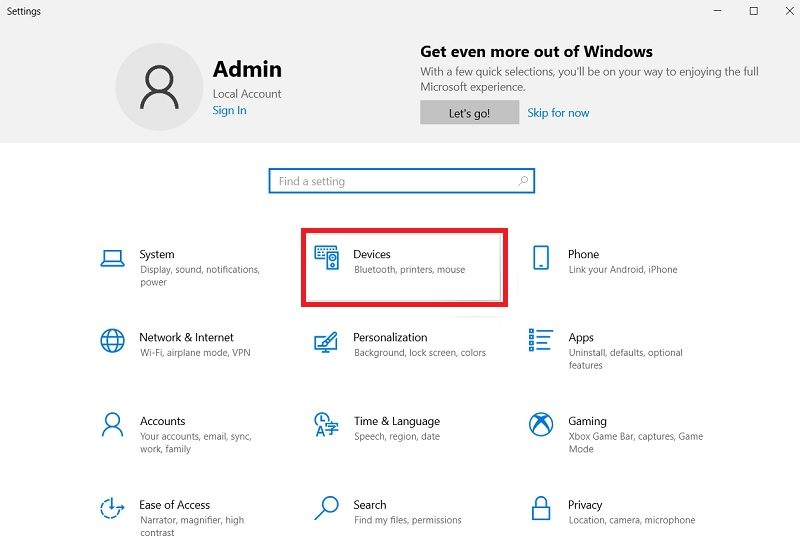Click the Local Account label
The width and height of the screenshot is (800, 550).
(x=247, y=94)
